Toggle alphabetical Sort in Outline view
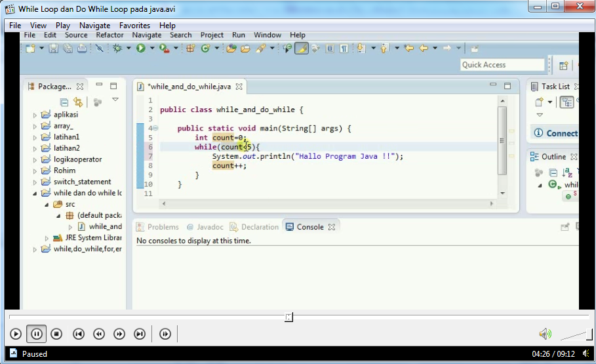 click(x=566, y=173)
